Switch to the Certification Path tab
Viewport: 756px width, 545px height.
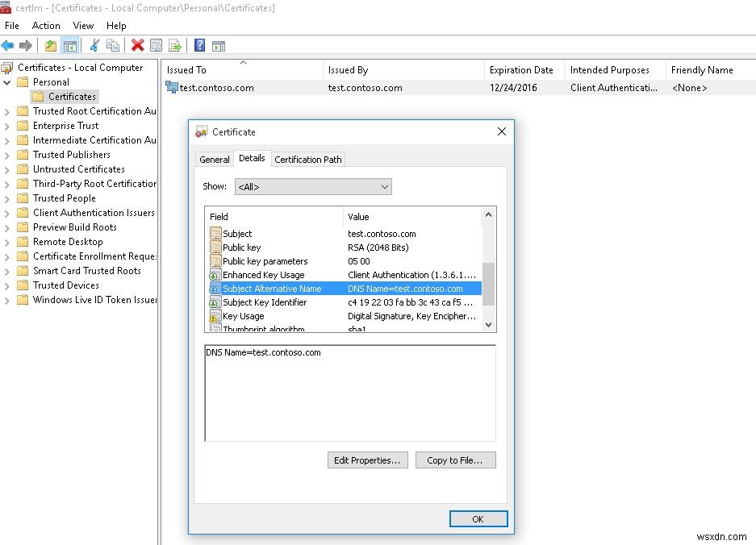(307, 159)
